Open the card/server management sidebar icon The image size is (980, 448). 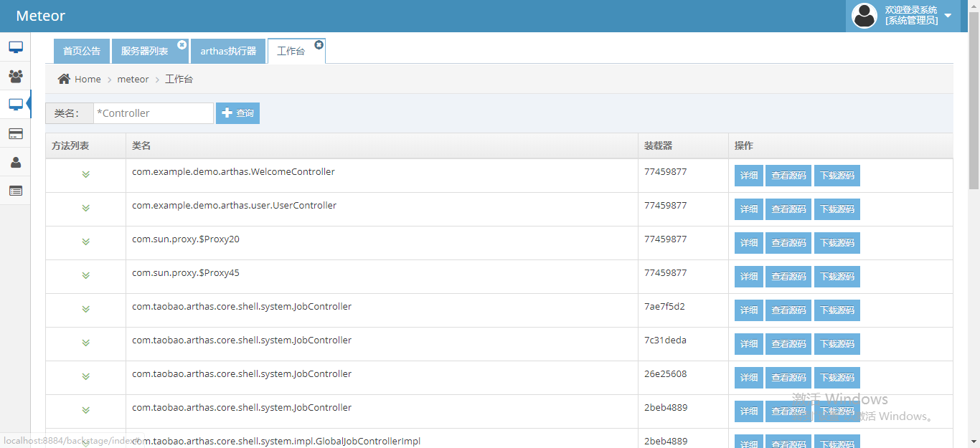pos(15,133)
